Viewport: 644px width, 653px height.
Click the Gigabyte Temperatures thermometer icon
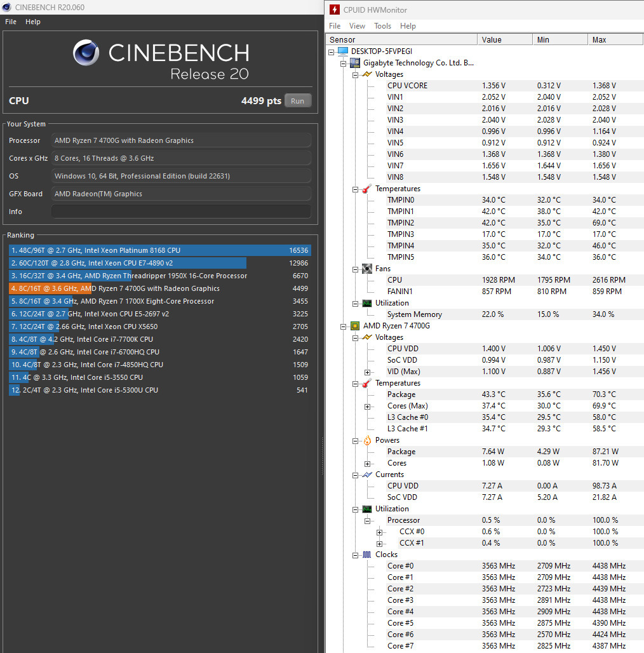click(x=366, y=189)
